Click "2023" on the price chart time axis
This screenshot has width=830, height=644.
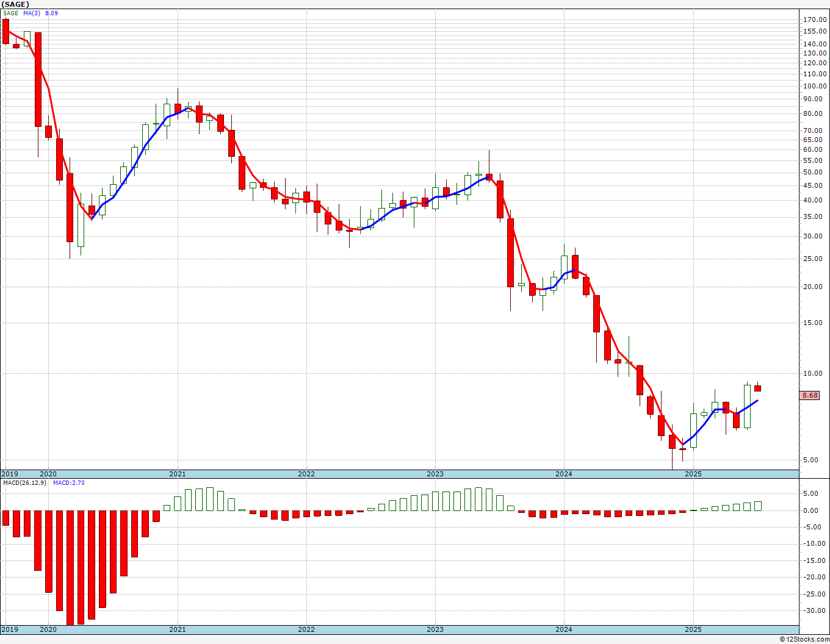click(x=435, y=474)
